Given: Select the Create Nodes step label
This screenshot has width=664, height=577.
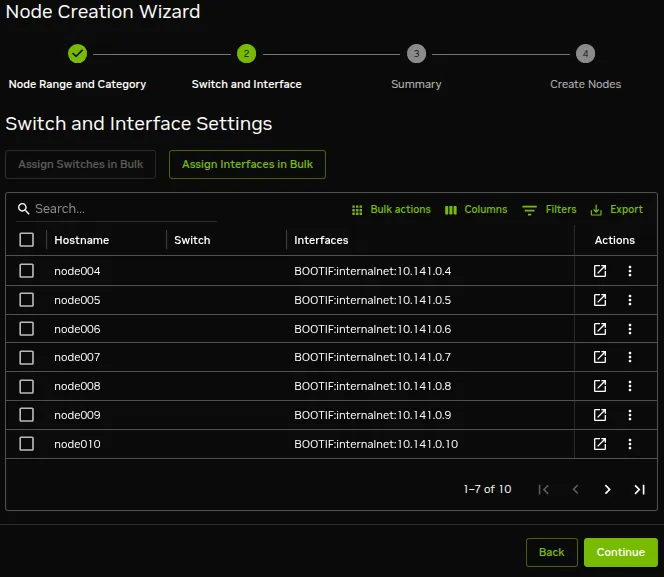Looking at the screenshot, I should [x=585, y=84].
